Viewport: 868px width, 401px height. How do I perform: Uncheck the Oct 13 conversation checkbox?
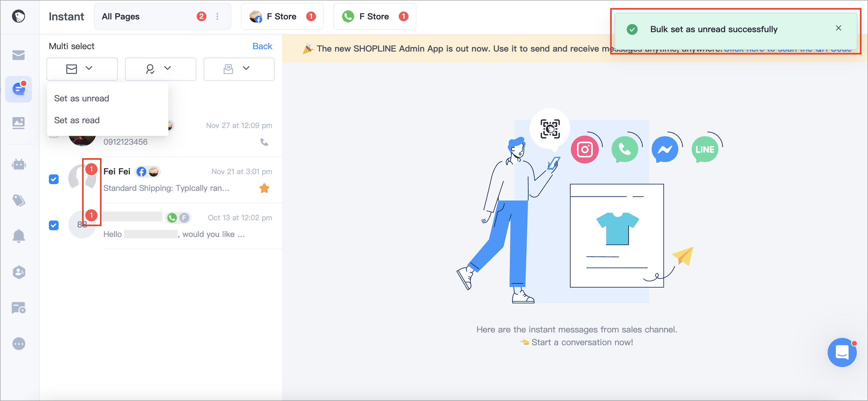pos(54,225)
